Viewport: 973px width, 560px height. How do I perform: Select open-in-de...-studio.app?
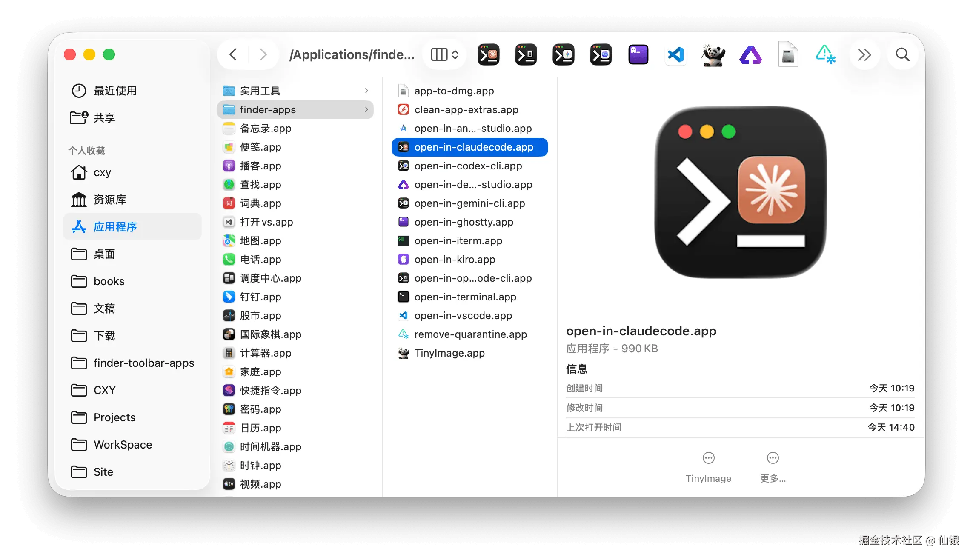(x=469, y=184)
